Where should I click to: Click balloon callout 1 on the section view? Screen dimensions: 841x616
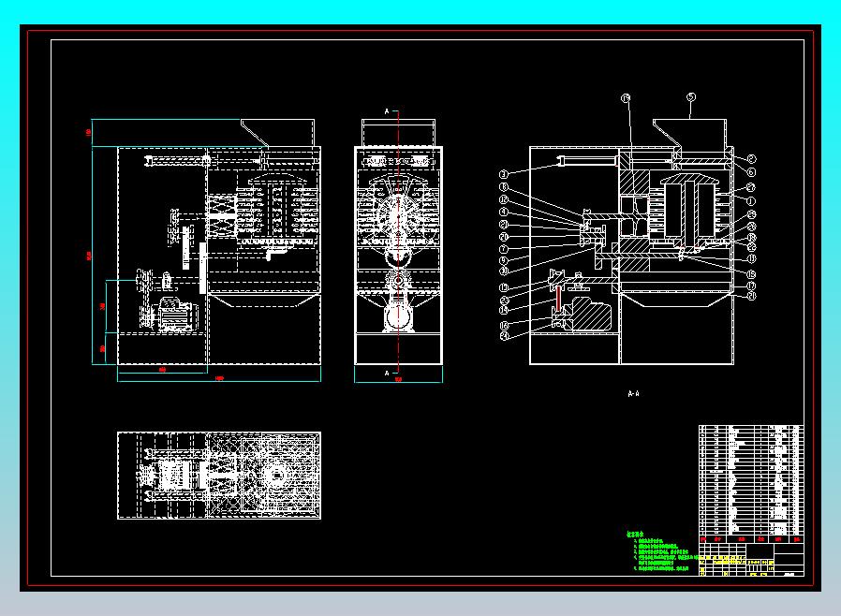click(x=750, y=200)
